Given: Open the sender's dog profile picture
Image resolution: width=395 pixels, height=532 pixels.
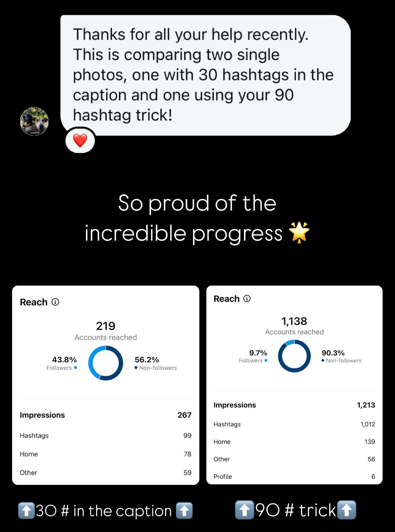Looking at the screenshot, I should tap(34, 121).
